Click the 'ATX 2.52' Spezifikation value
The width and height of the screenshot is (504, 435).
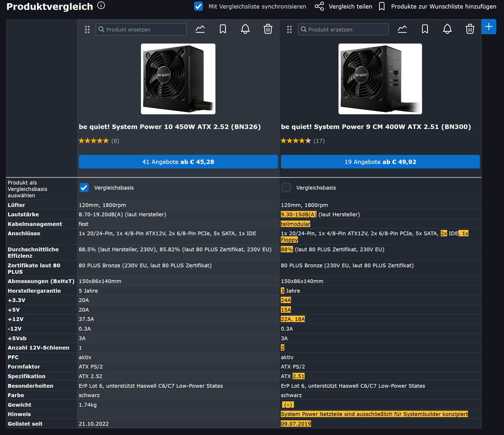(x=90, y=376)
